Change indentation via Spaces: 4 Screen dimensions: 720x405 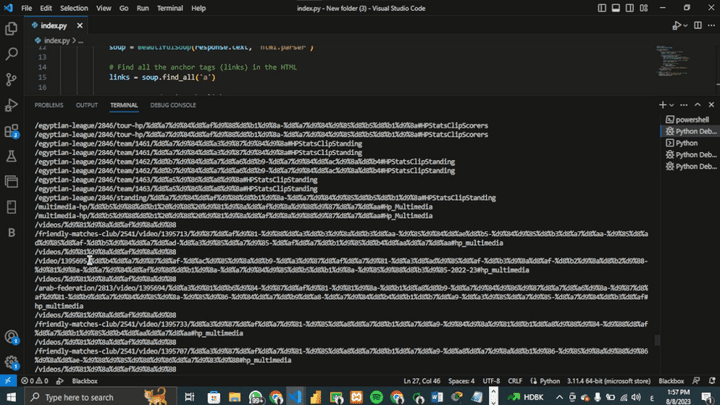pyautogui.click(x=461, y=381)
